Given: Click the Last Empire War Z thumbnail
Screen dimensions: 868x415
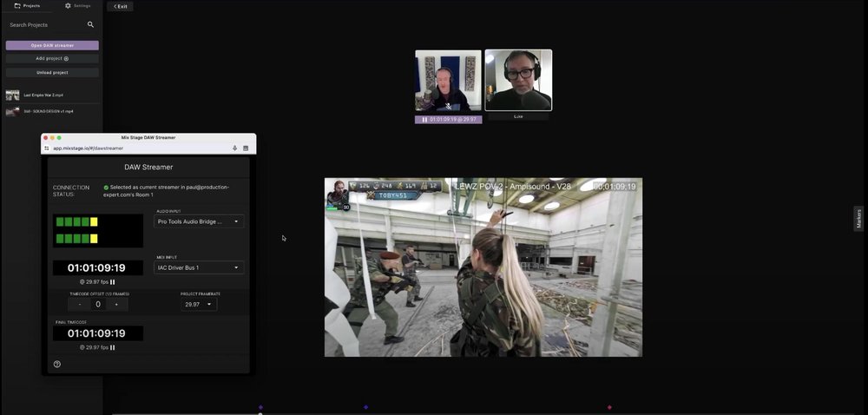Looking at the screenshot, I should tap(12, 96).
